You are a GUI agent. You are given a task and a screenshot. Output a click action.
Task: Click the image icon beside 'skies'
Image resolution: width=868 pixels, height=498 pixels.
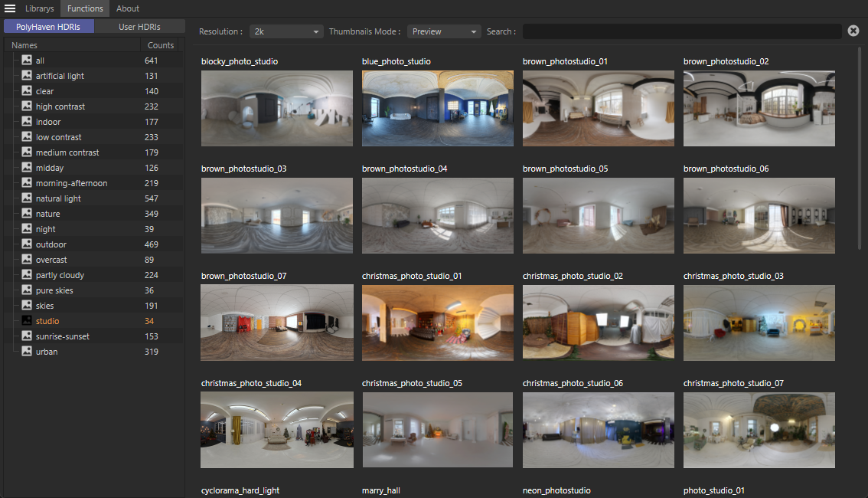coord(27,305)
